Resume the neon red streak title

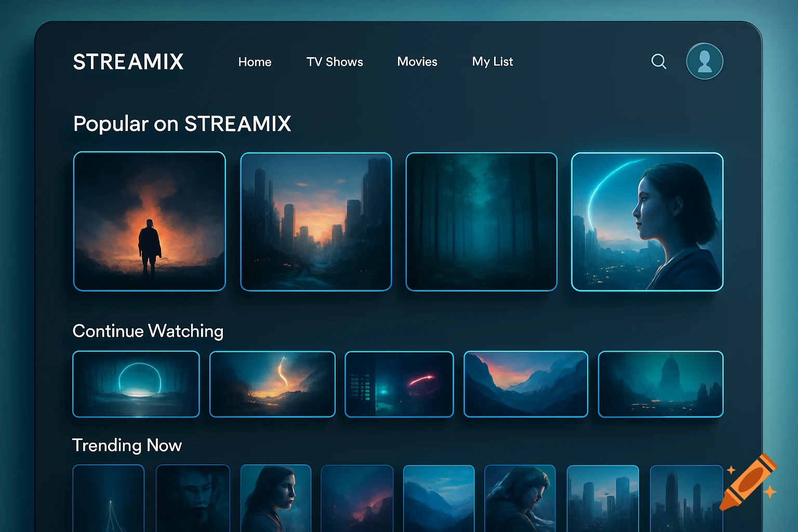tap(399, 384)
